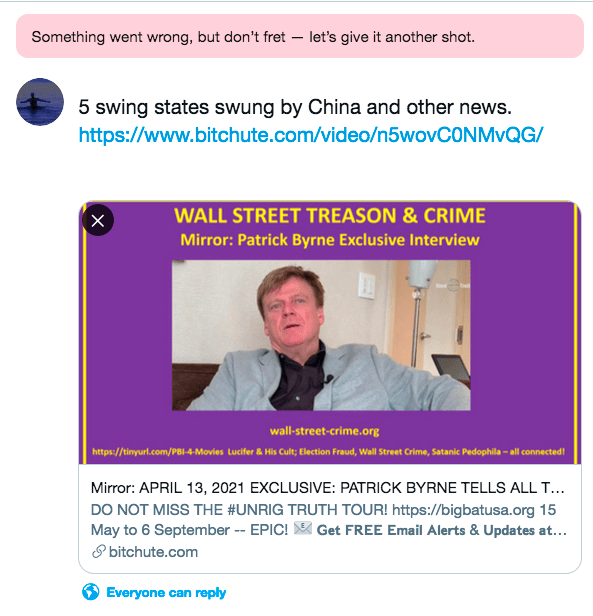Click the bitchute.com domain label
593x616 pixels.
click(153, 552)
